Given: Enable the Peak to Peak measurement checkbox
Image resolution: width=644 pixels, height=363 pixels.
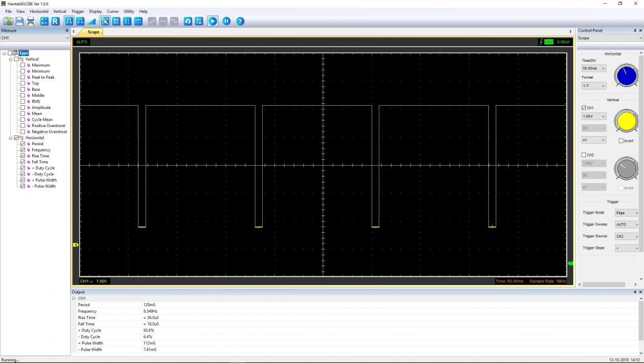Looking at the screenshot, I should [x=23, y=77].
